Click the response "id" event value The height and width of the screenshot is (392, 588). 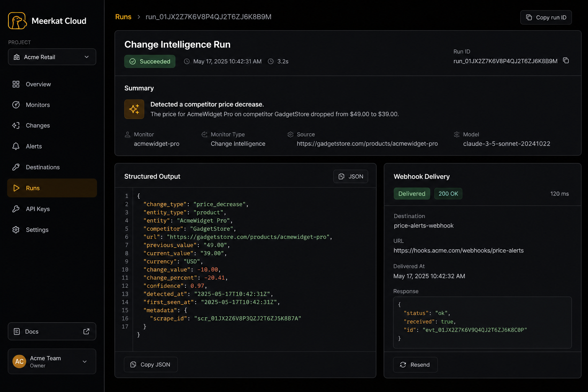[x=475, y=330]
